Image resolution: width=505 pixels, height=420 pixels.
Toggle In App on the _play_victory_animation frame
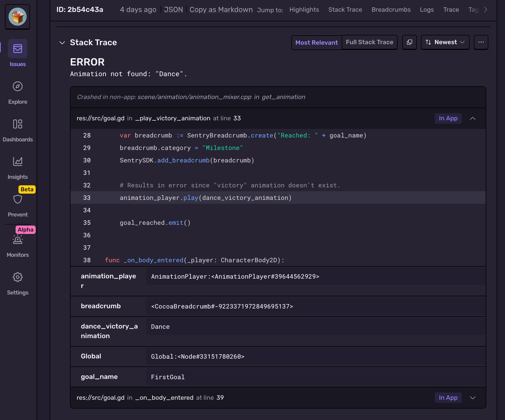click(x=448, y=118)
